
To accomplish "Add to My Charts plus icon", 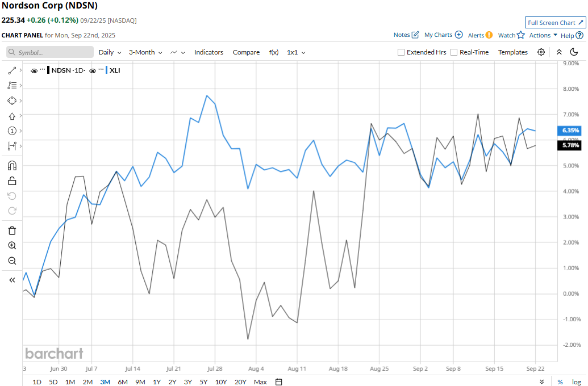I will (458, 35).
